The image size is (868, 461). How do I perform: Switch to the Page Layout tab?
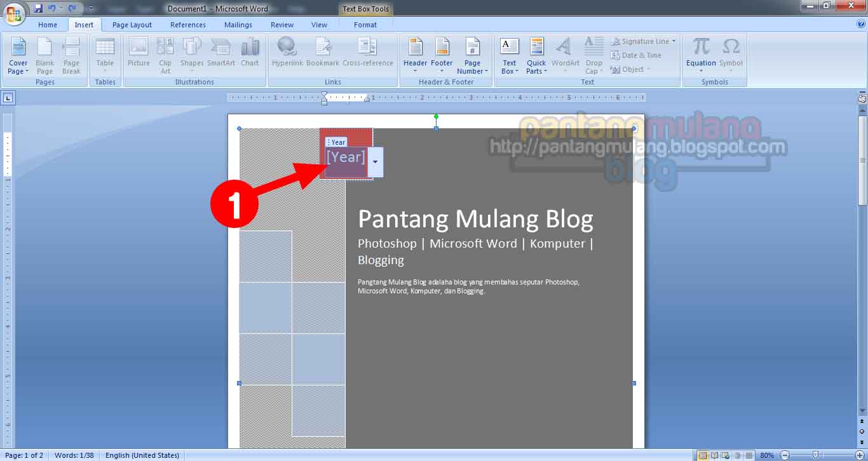(x=132, y=25)
